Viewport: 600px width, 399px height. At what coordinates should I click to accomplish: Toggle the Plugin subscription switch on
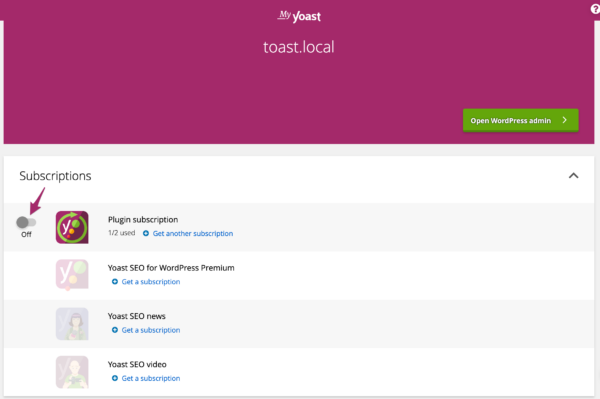(x=26, y=222)
